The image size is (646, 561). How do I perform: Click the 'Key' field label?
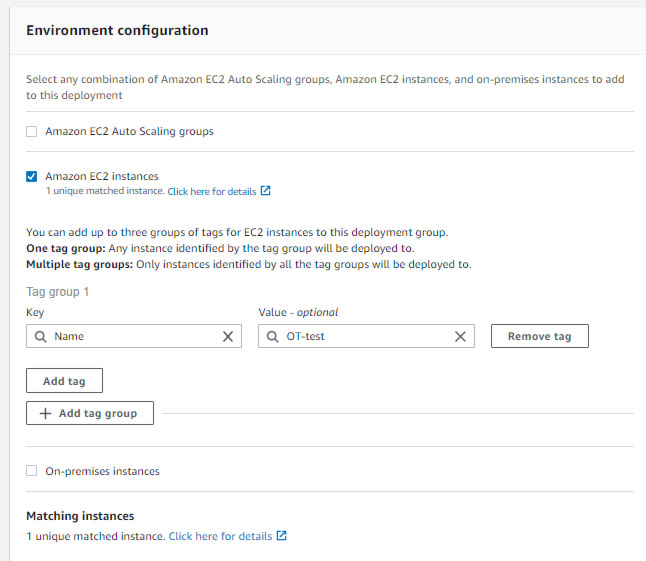(35, 313)
